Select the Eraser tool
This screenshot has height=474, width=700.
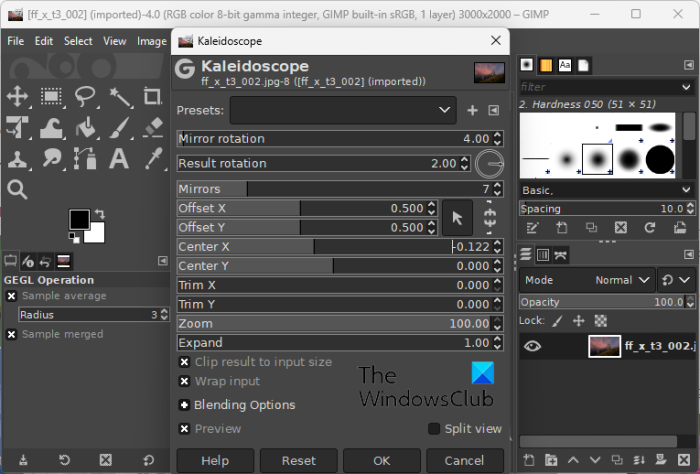coord(153,127)
